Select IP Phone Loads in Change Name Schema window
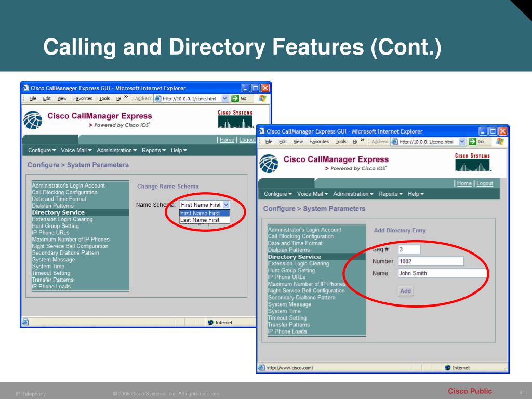Screen dimensions: 532x399 51,286
